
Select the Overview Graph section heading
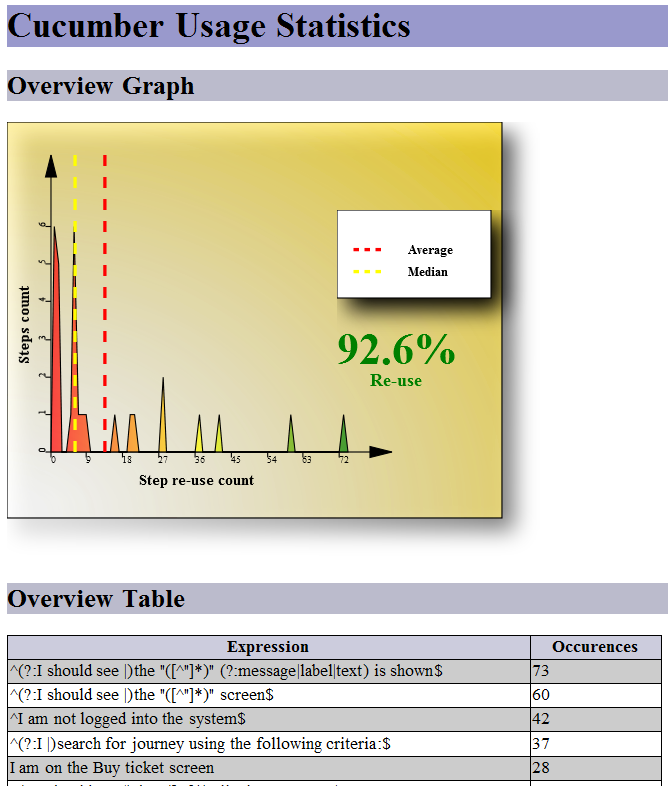[101, 86]
